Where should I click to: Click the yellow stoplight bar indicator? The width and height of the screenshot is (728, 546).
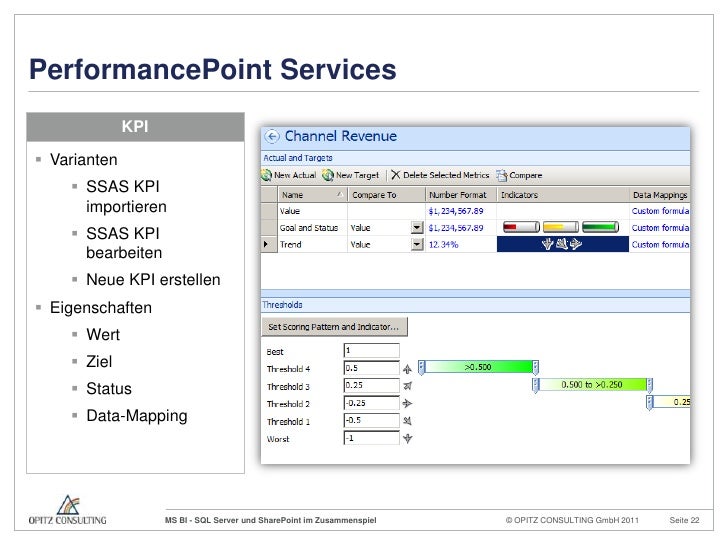pyautogui.click(x=561, y=227)
